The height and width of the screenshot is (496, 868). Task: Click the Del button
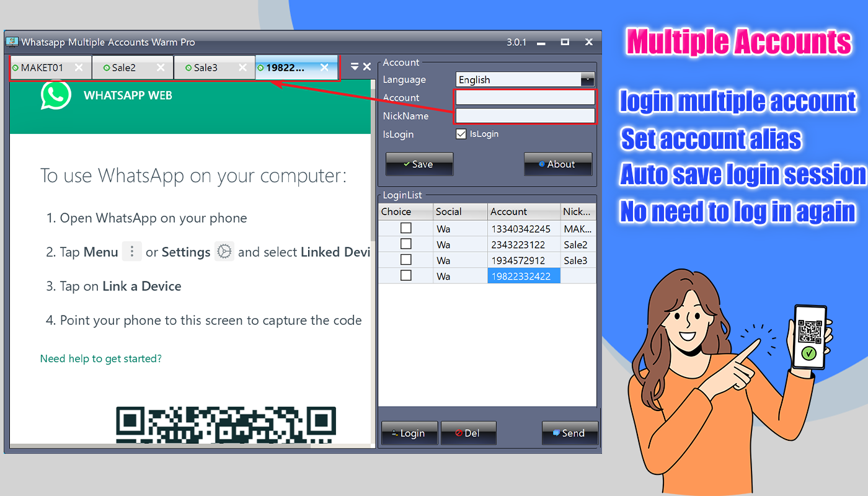(469, 433)
